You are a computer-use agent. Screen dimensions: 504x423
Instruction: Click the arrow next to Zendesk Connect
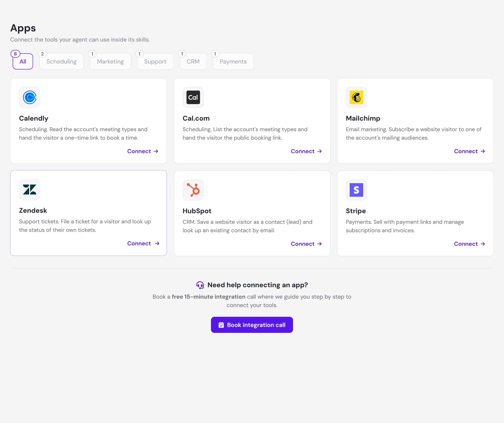pyautogui.click(x=157, y=243)
